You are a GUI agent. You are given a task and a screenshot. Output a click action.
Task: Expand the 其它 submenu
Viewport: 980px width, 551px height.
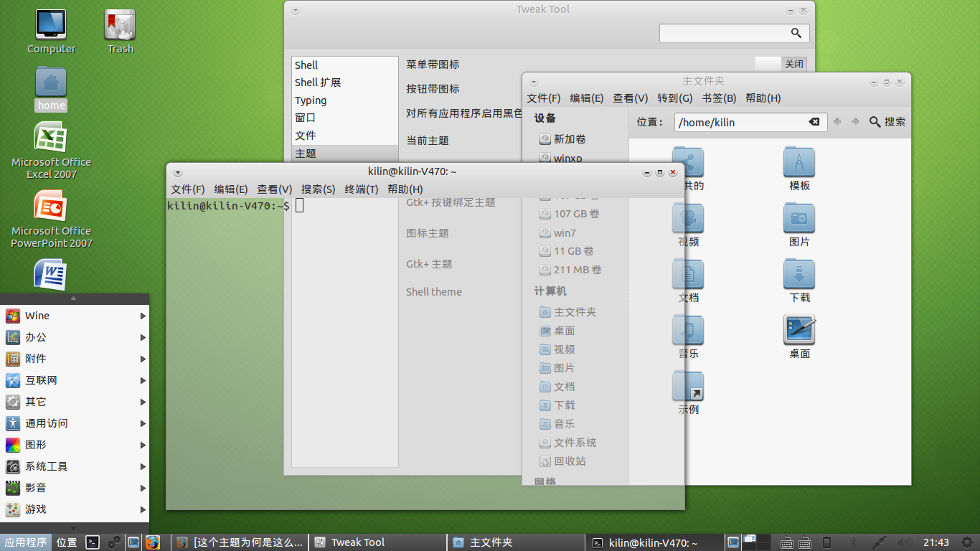tap(75, 402)
